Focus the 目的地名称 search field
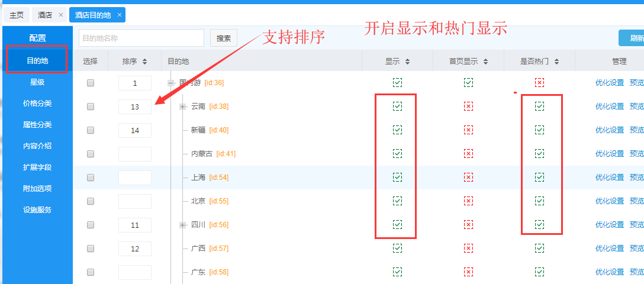Viewport: 644px width, 284px height. point(141,38)
